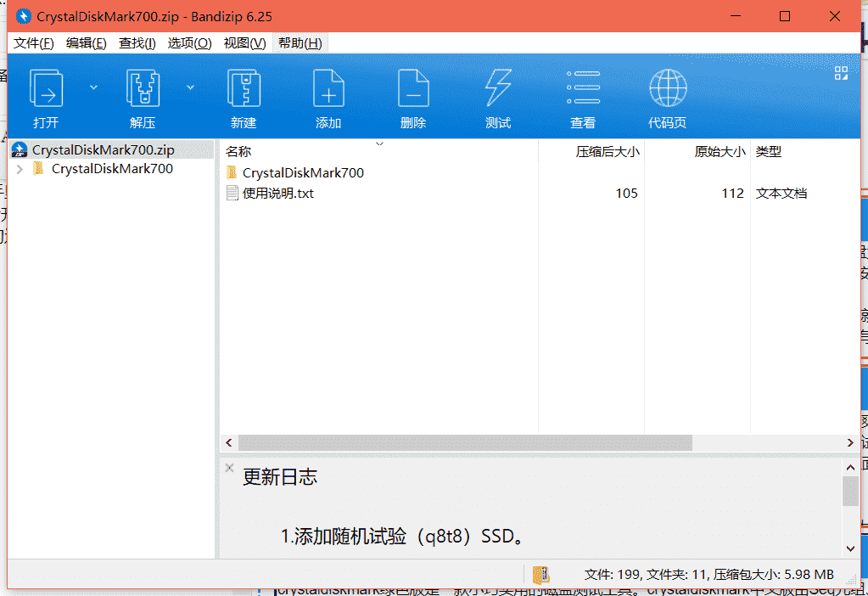This screenshot has width=868, height=596.
Task: Click the status bar file count text
Action: (708, 575)
